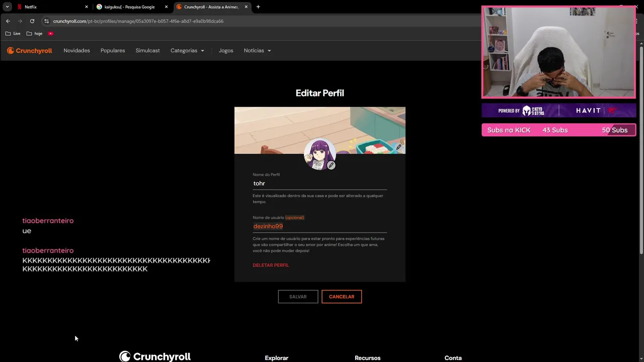Click the Conta footer heading
644x362 pixels.
click(453, 358)
